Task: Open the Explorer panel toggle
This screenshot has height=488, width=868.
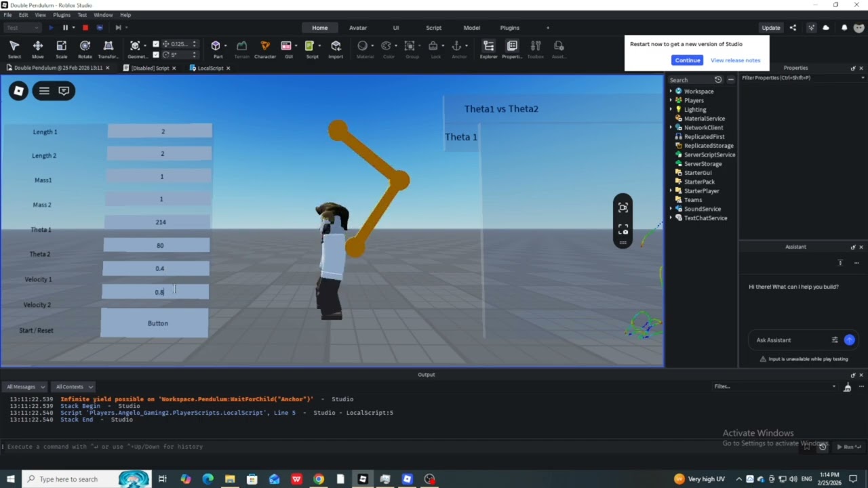Action: click(488, 48)
